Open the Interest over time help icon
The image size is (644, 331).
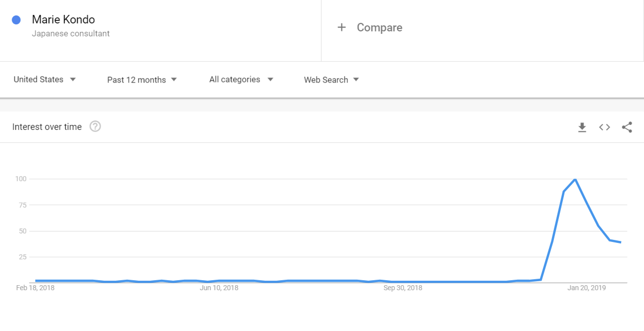(95, 126)
